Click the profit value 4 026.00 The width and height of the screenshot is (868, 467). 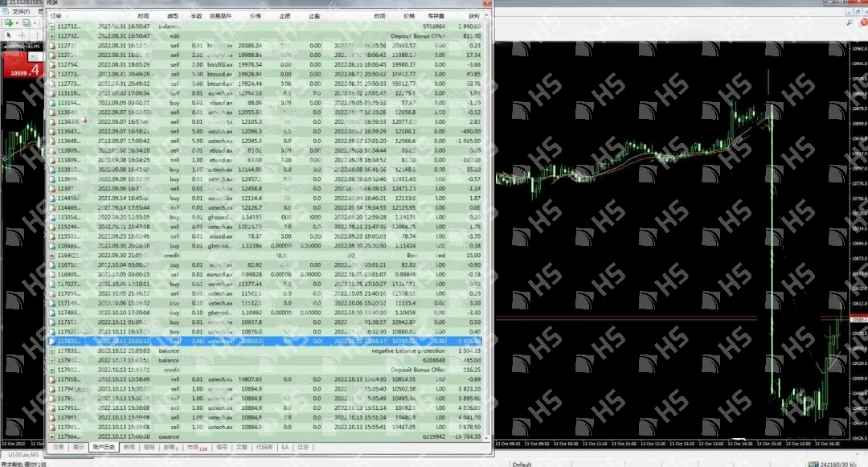pos(469,408)
